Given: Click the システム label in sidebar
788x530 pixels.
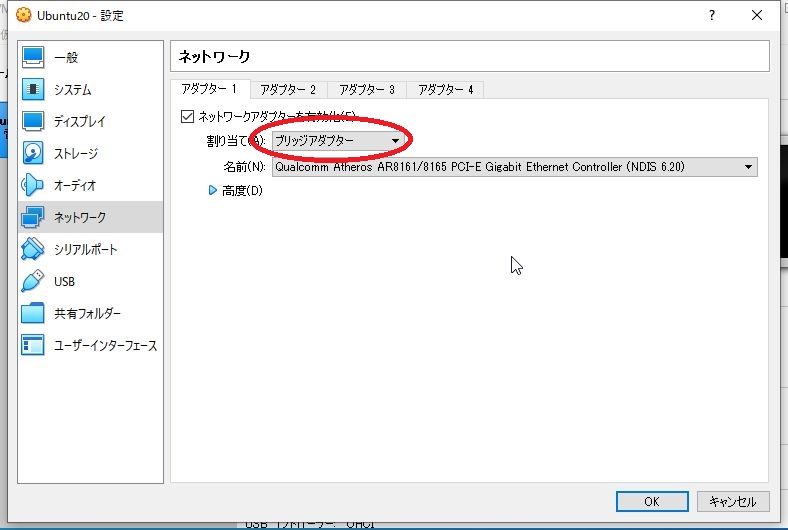Looking at the screenshot, I should pos(73,90).
